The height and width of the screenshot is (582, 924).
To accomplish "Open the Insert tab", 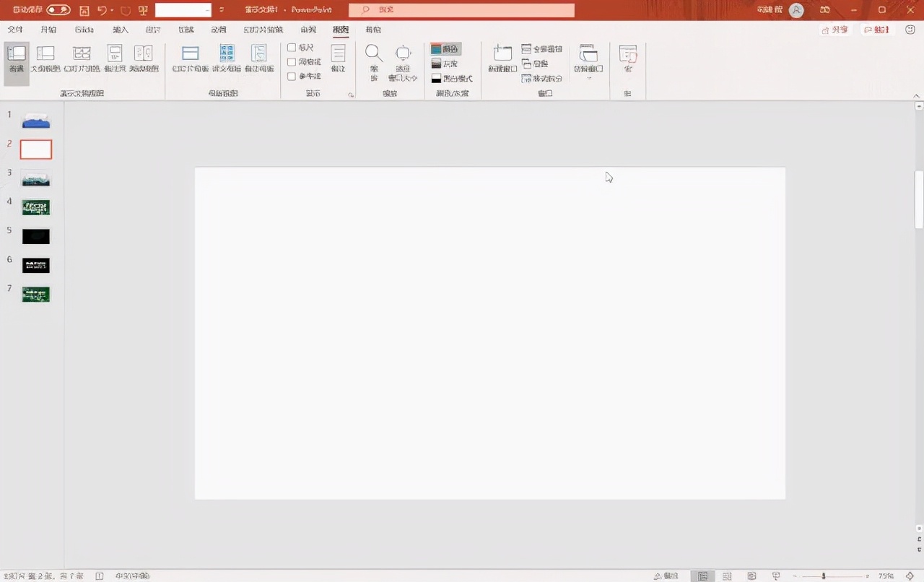I will [x=121, y=30].
